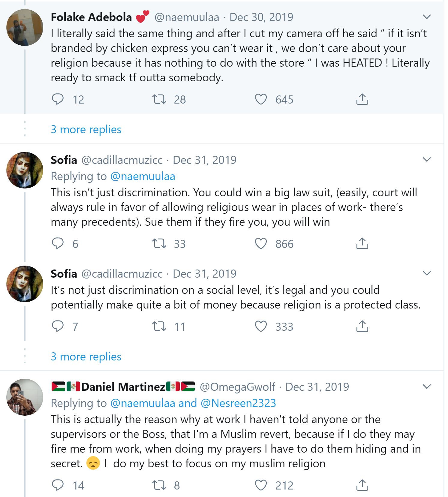
Task: Open Folake Adebola's profile avatar
Action: 25,28
